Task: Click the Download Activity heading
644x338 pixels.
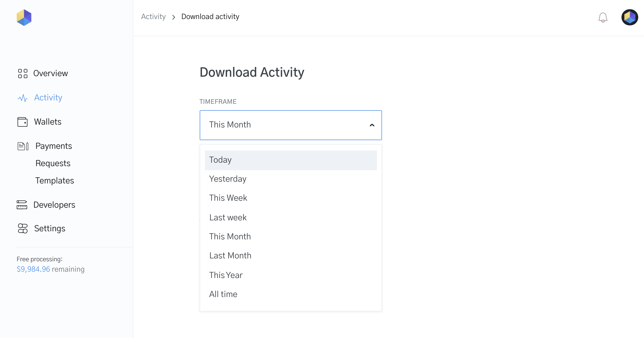Action: [252, 72]
